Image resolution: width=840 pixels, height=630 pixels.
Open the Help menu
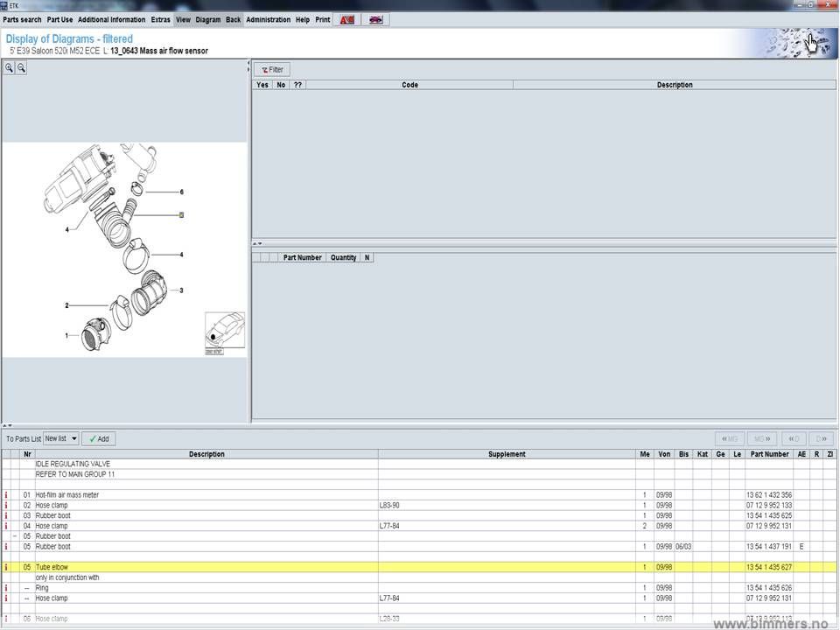[x=303, y=20]
